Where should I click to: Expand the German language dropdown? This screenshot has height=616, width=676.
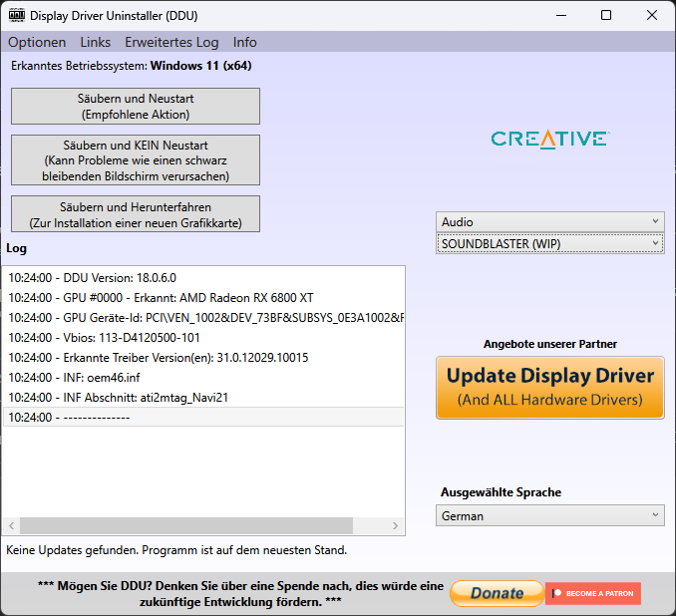550,516
